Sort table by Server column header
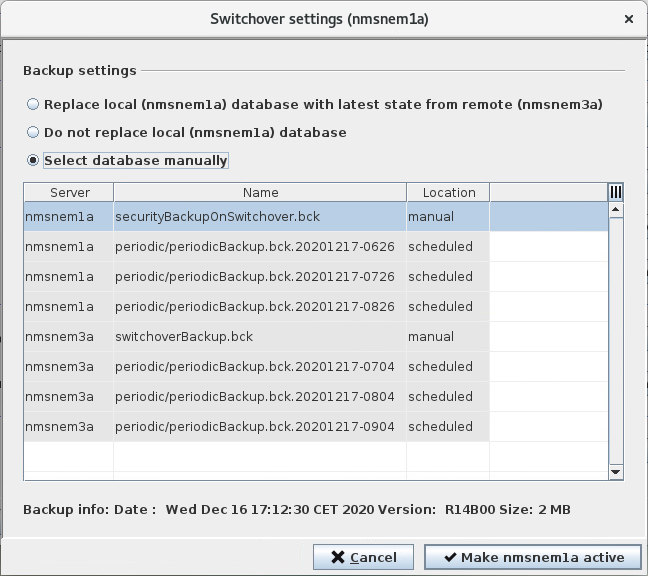 coord(69,192)
